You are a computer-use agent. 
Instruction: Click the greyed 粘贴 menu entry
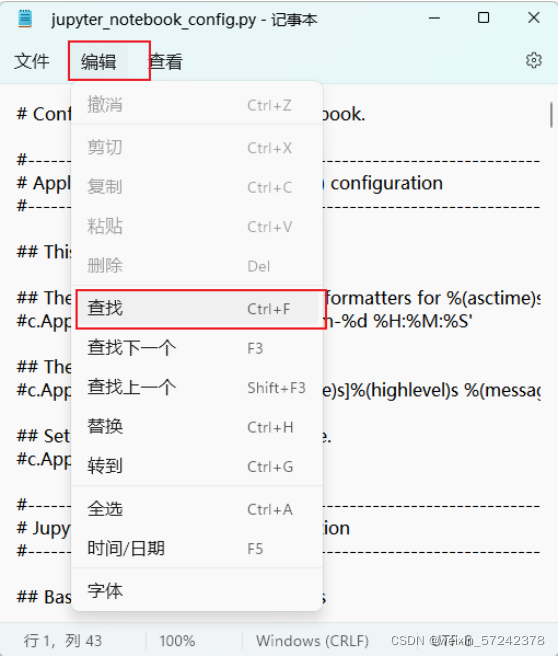coord(198,226)
